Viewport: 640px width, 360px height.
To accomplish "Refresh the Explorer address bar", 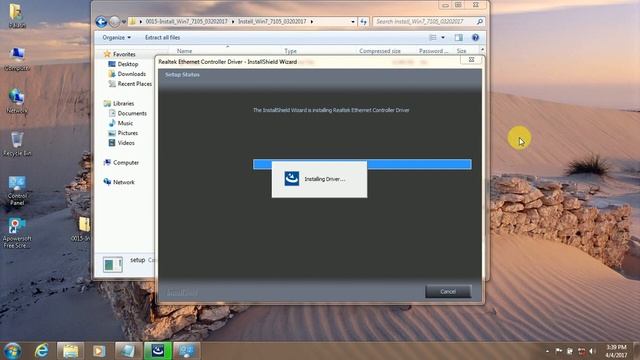I will click(363, 22).
